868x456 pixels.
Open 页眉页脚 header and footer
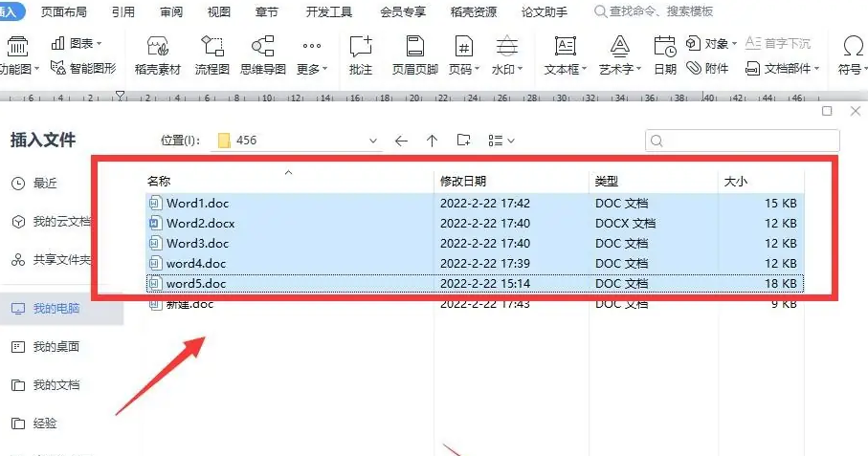pyautogui.click(x=414, y=55)
